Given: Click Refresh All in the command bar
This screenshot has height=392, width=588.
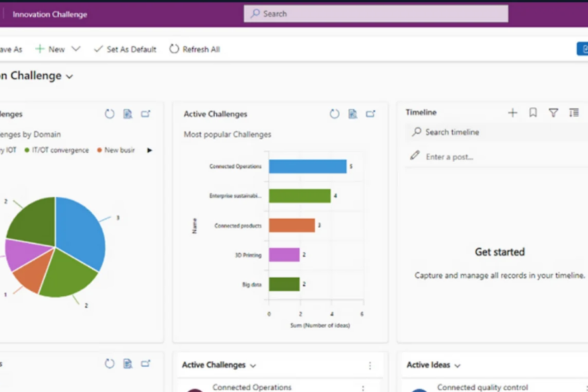Looking at the screenshot, I should click(194, 49).
